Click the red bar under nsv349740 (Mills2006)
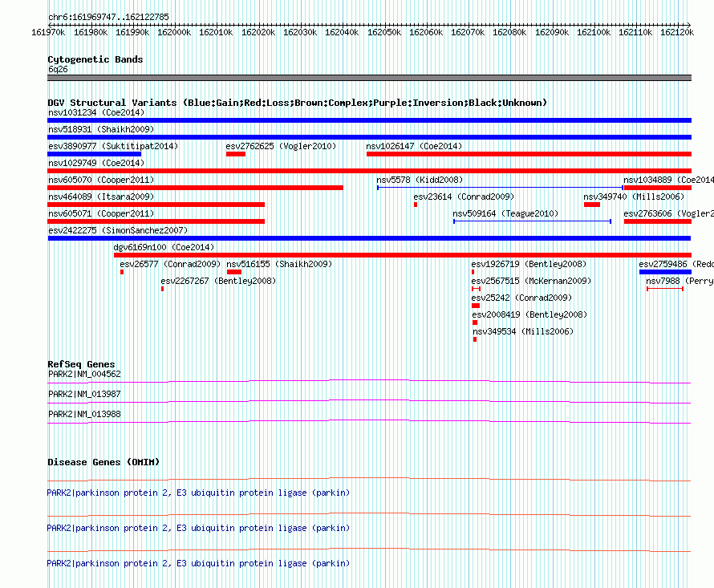714x588 pixels. pyautogui.click(x=592, y=205)
